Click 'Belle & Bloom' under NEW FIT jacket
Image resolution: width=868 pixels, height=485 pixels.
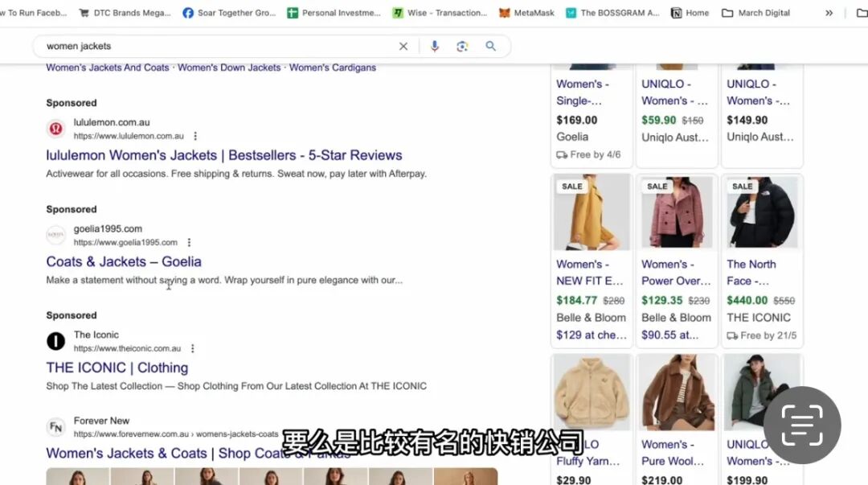592,318
